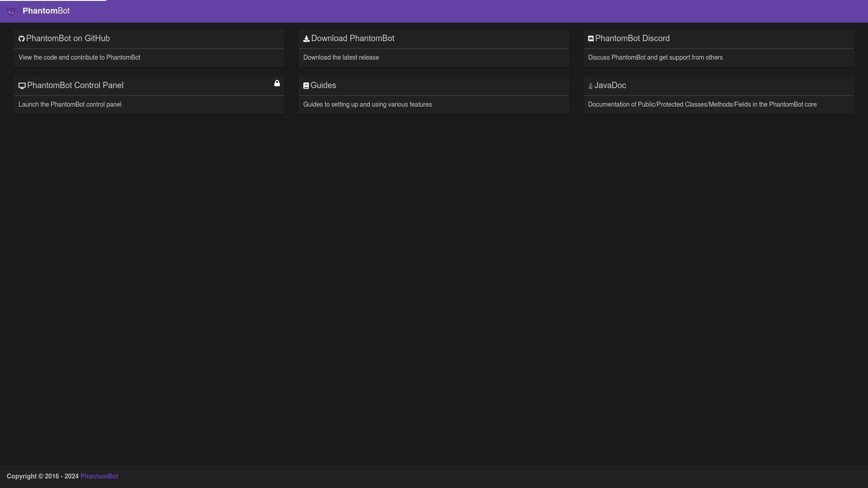The image size is (868, 488).
Task: Open the Guides card
Action: (323, 85)
